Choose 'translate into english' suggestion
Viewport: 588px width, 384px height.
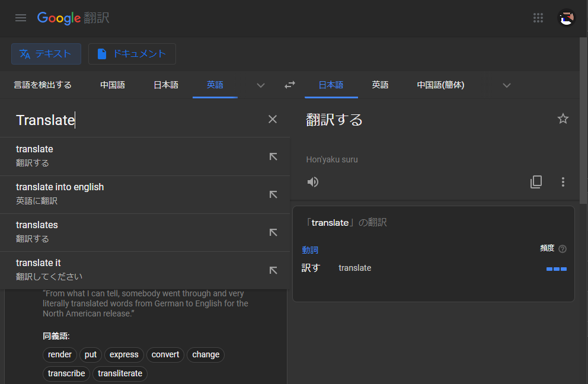point(145,194)
